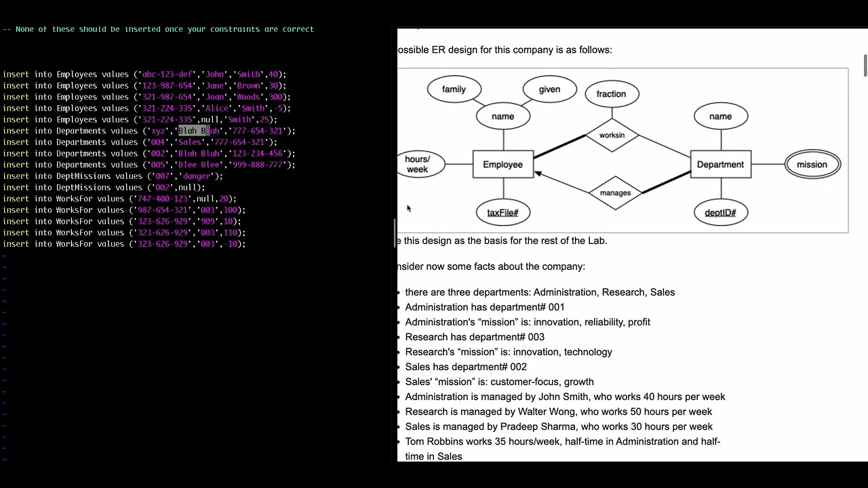Screen dimensions: 868x488
Task: Click the 'given' attribute ellipse in the ER diagram
Action: 549,89
